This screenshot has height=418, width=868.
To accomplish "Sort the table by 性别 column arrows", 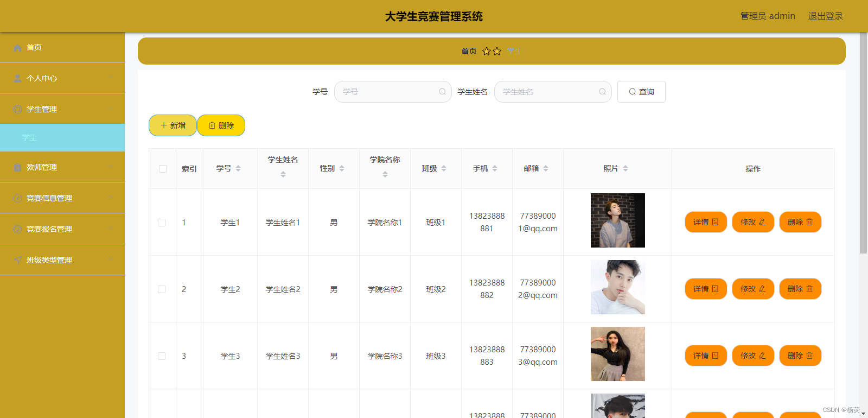I will 342,168.
